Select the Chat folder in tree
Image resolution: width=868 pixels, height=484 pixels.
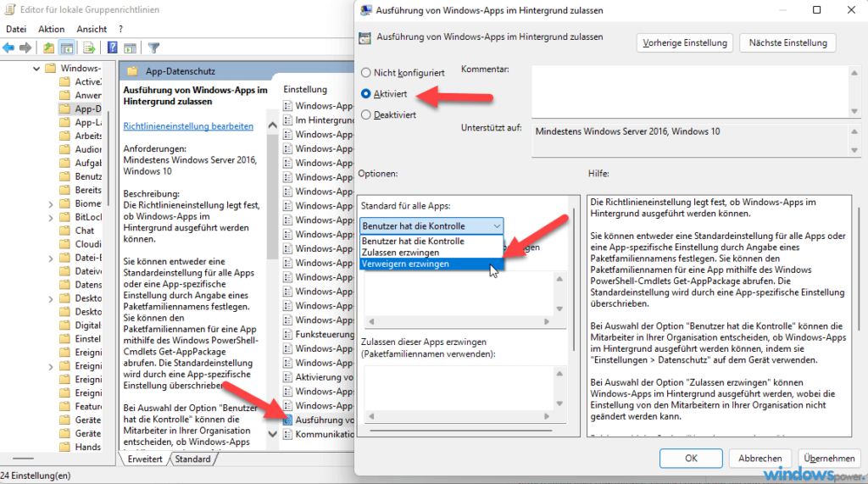click(x=77, y=231)
